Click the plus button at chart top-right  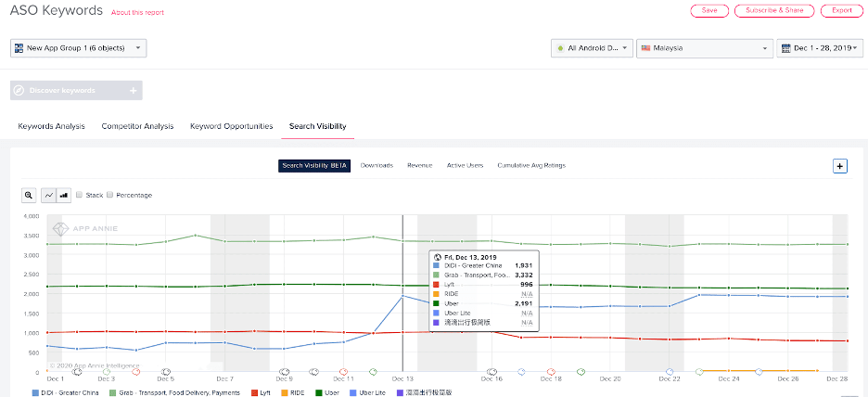coord(840,166)
